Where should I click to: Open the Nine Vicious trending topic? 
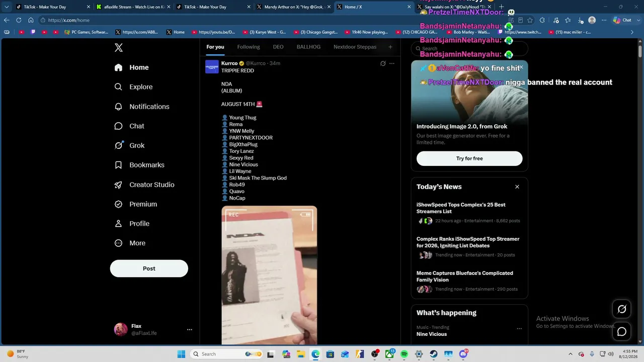point(431,334)
